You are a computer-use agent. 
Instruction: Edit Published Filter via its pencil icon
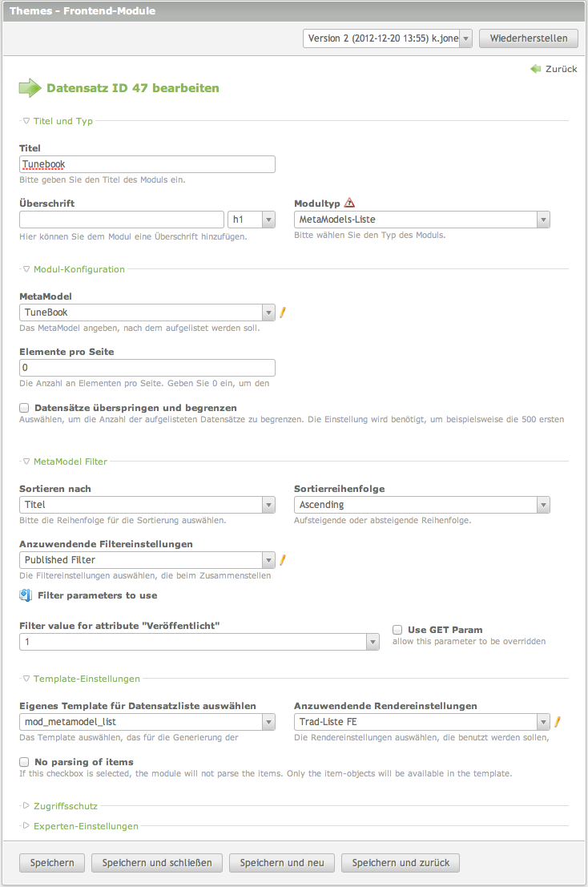(282, 559)
